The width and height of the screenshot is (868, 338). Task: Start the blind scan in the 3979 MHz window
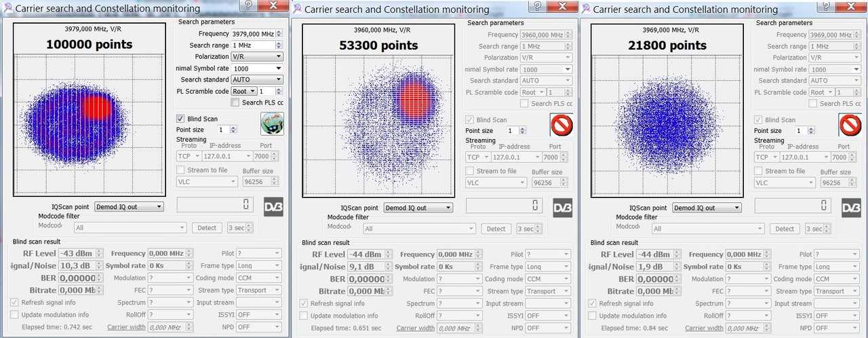[x=272, y=124]
